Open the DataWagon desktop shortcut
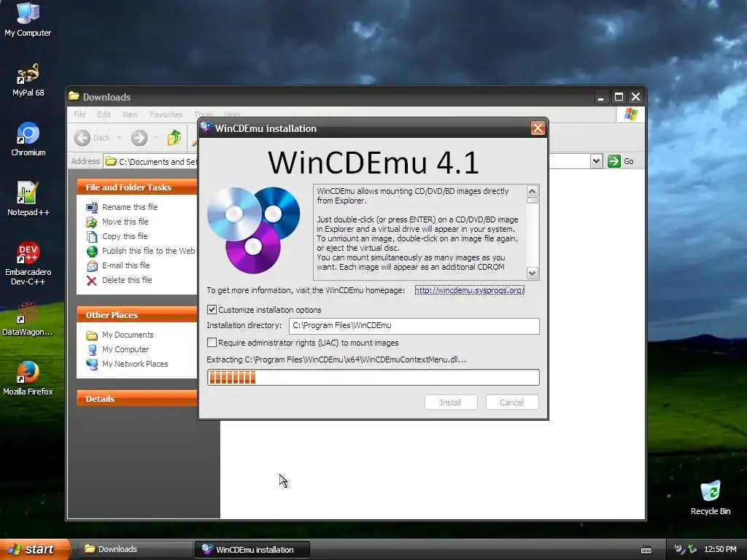The width and height of the screenshot is (747, 560). [x=28, y=319]
